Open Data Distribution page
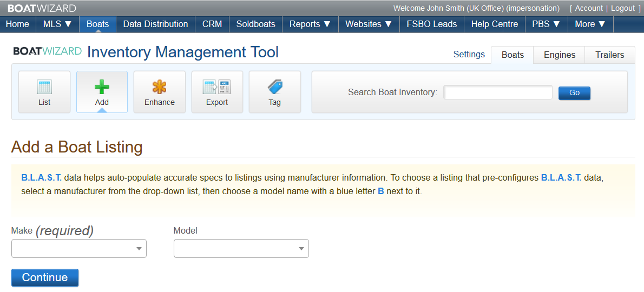 tap(156, 24)
